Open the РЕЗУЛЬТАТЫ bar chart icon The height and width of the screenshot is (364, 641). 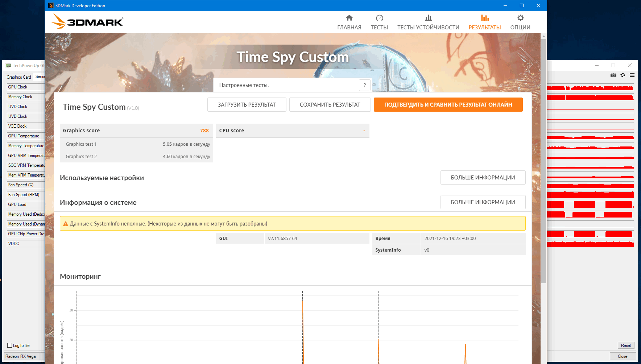point(485,18)
